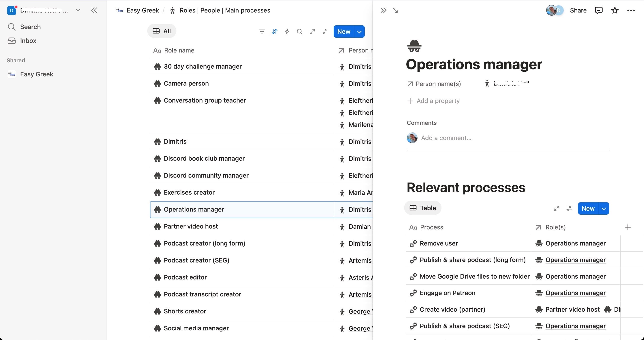The height and width of the screenshot is (340, 644).
Task: Close side peek with double chevron icon
Action: 383,10
